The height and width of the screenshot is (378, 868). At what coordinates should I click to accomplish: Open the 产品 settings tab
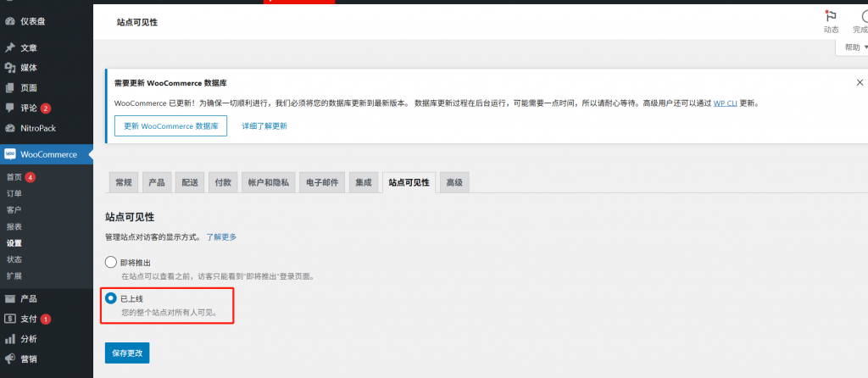point(157,182)
